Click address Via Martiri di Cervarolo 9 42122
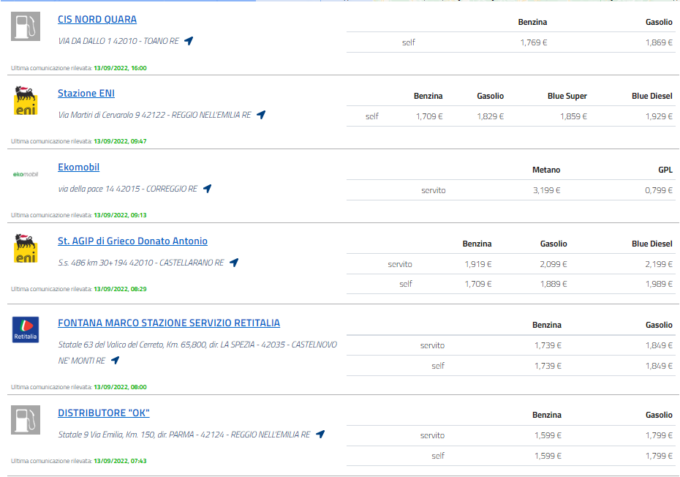The height and width of the screenshot is (477, 680). pyautogui.click(x=154, y=115)
